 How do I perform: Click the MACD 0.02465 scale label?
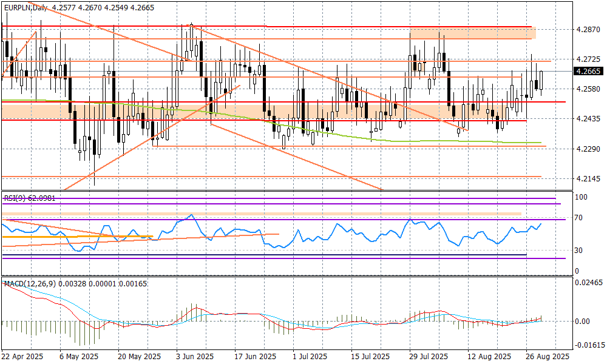tap(588, 282)
